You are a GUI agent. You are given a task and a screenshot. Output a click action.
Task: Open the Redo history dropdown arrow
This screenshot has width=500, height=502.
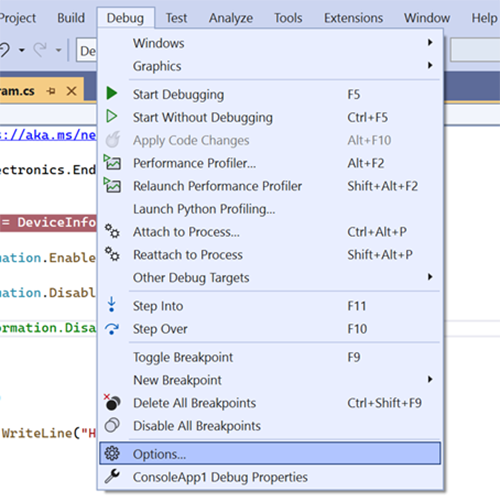point(59,50)
